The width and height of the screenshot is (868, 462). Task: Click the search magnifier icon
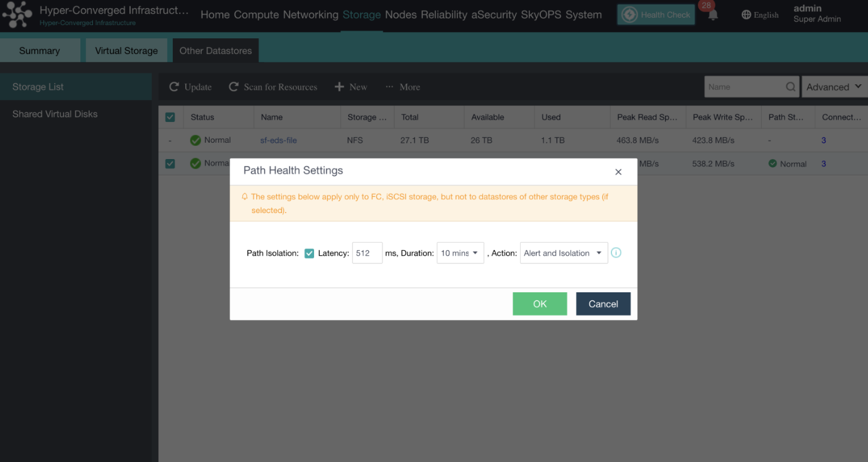pos(791,87)
